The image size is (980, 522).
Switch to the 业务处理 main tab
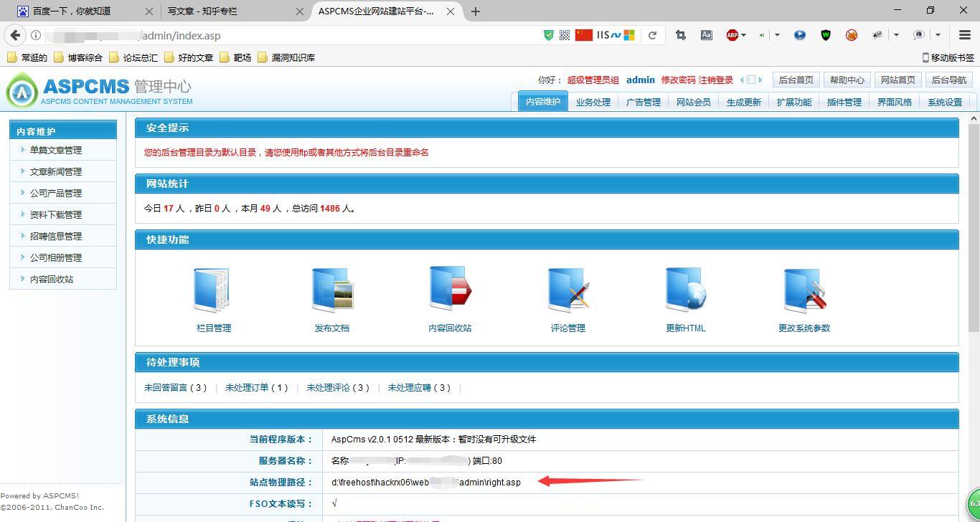click(593, 102)
